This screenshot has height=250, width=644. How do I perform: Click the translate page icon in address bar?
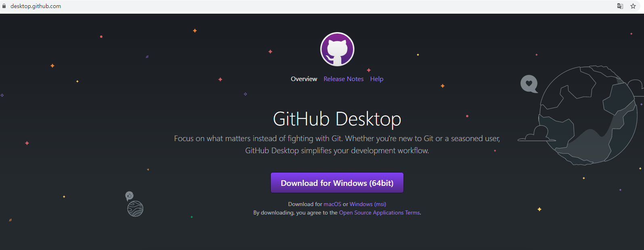click(620, 6)
